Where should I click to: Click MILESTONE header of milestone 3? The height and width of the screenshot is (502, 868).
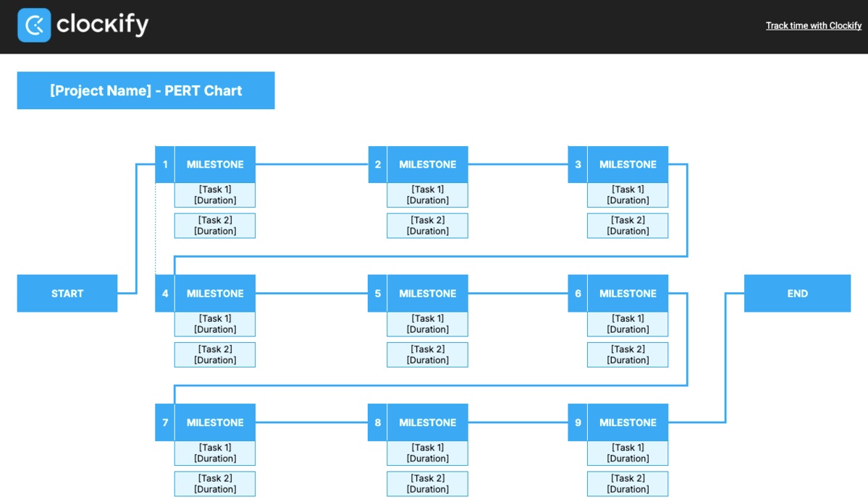point(628,164)
